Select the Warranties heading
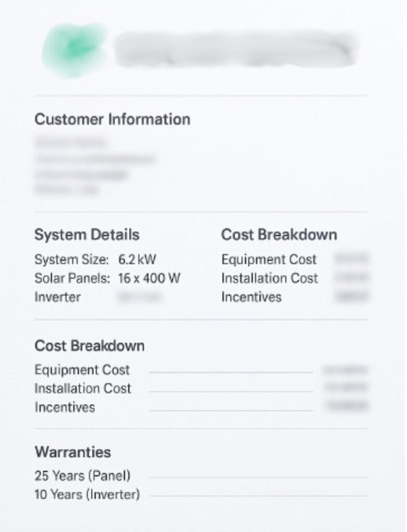The height and width of the screenshot is (532, 407). 73,451
